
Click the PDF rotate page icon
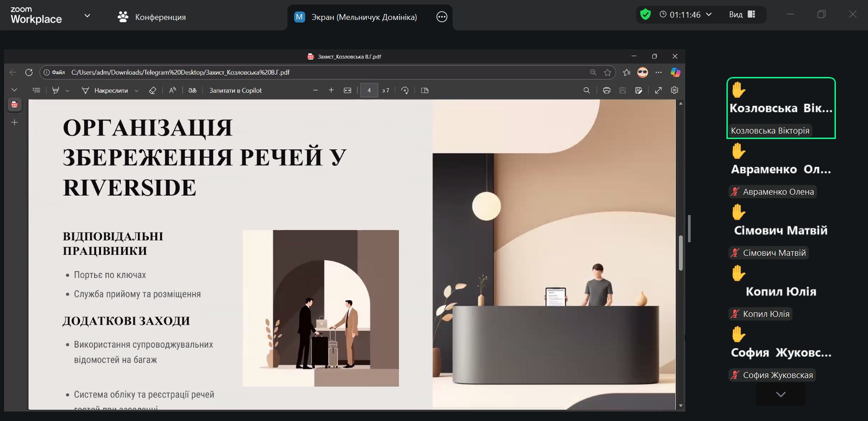click(x=405, y=91)
